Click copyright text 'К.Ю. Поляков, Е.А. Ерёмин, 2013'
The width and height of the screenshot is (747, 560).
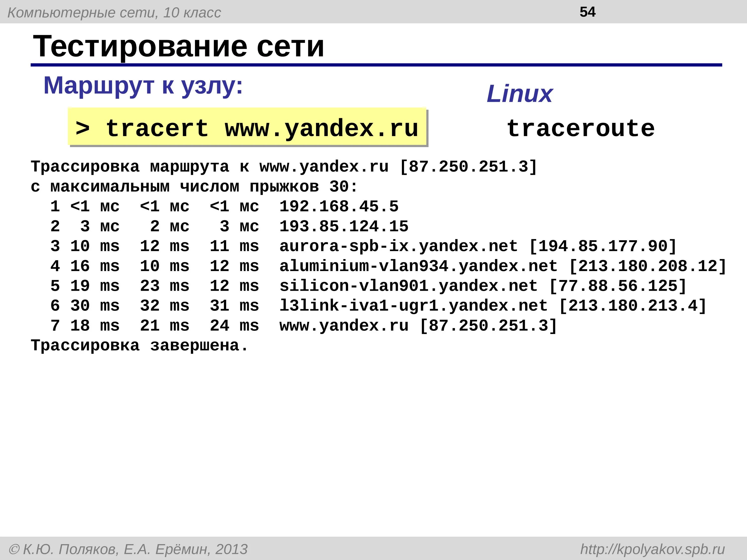(x=135, y=549)
